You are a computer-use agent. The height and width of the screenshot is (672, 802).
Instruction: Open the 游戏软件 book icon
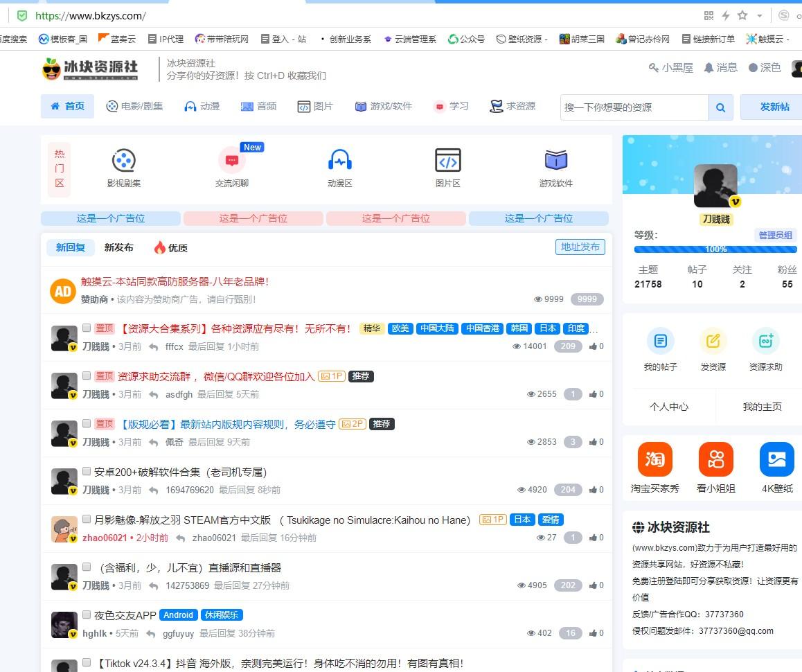pyautogui.click(x=556, y=160)
